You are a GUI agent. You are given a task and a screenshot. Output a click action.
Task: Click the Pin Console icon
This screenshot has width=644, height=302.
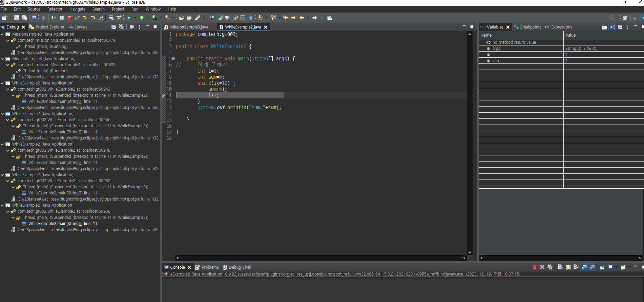click(602, 267)
